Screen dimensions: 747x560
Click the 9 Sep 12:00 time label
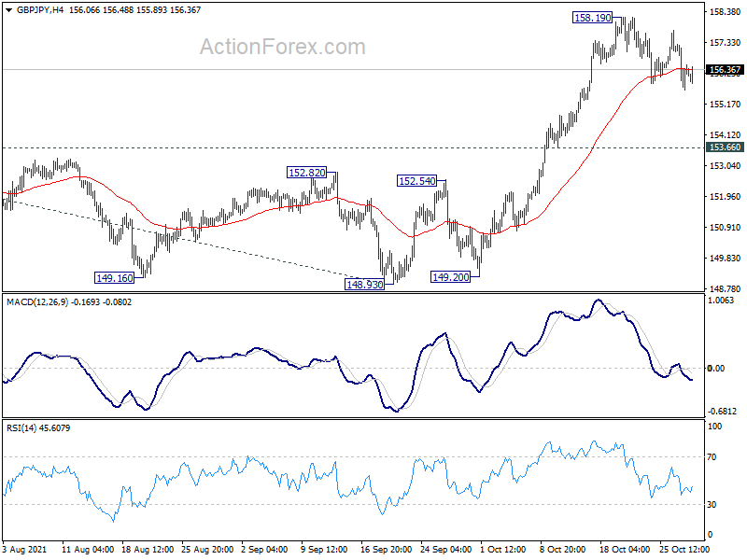[324, 550]
